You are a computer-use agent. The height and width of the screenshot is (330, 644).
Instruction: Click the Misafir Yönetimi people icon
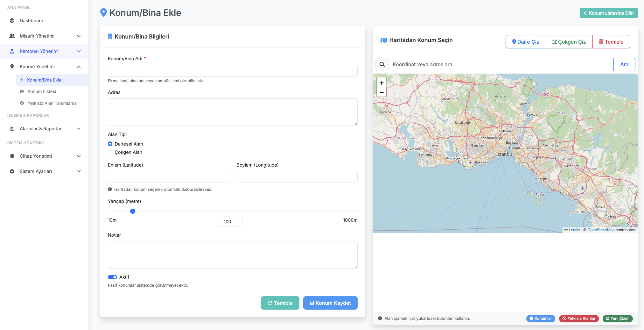pyautogui.click(x=12, y=36)
